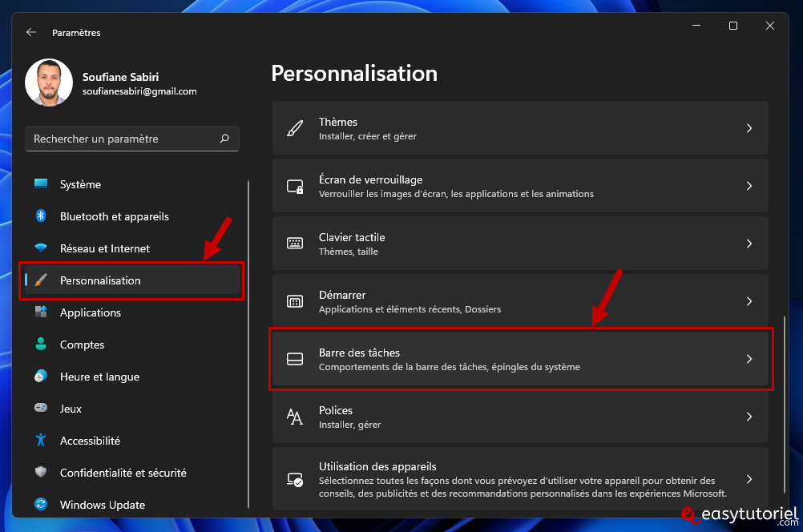Screen dimensions: 803x532
Task: Click the Accessibilité figure icon
Action: pos(41,441)
